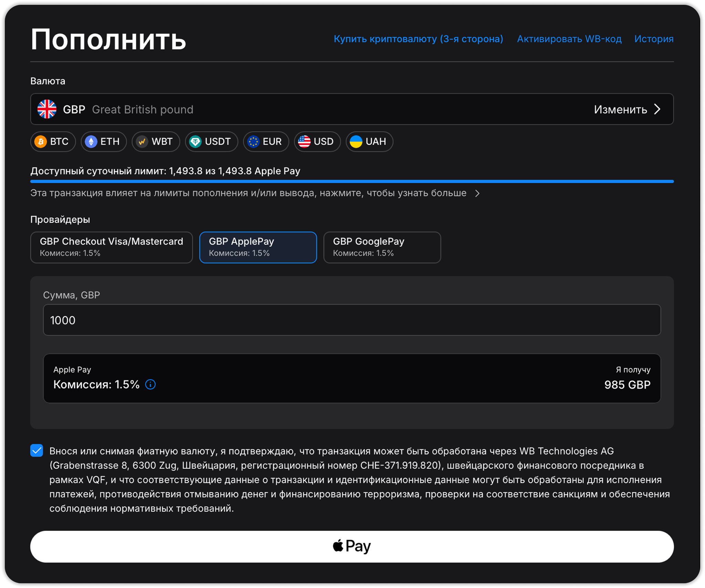Click the limits info text about транзакция

(x=248, y=193)
